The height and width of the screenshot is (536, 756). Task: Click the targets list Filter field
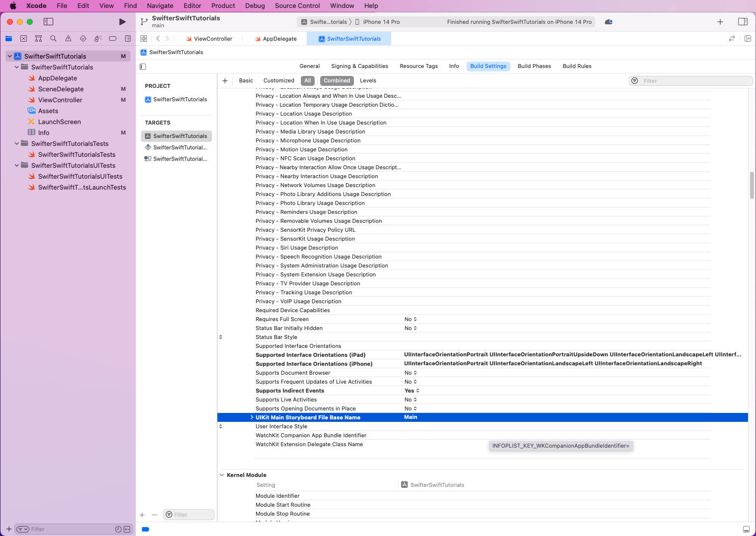tap(189, 515)
